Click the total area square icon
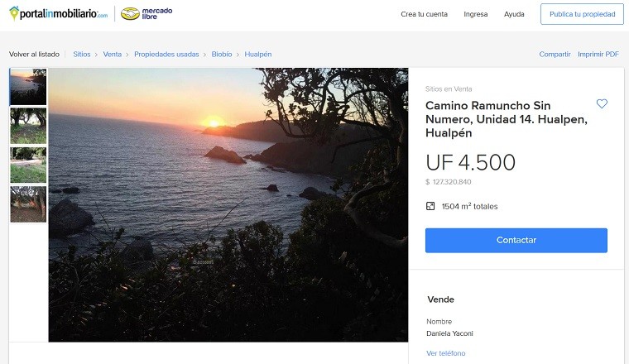629x364 pixels. (430, 206)
